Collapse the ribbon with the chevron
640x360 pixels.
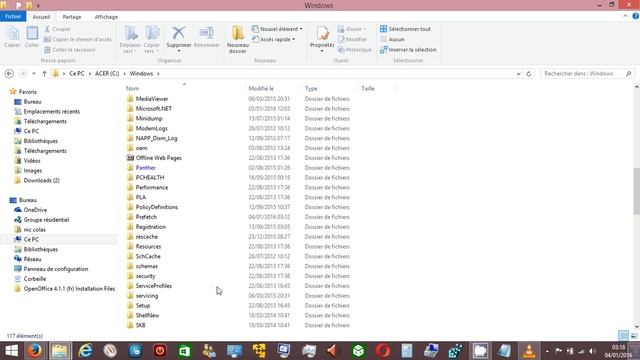625,16
